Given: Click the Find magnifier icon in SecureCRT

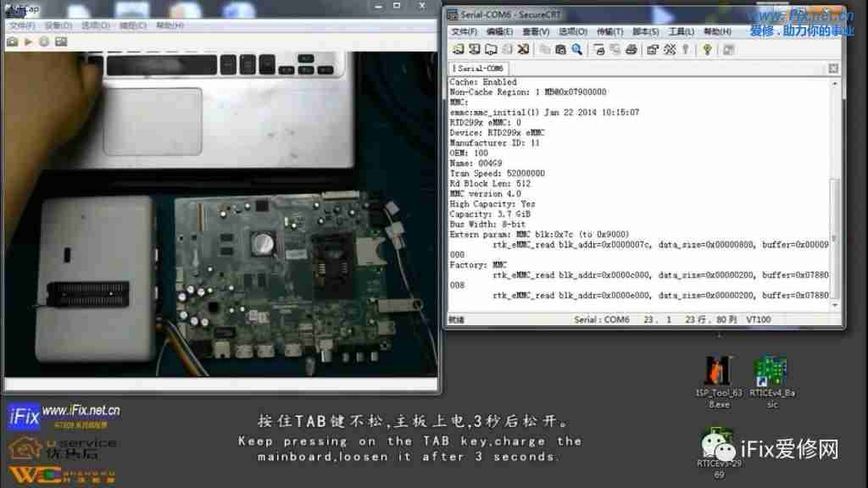Looking at the screenshot, I should [x=577, y=50].
